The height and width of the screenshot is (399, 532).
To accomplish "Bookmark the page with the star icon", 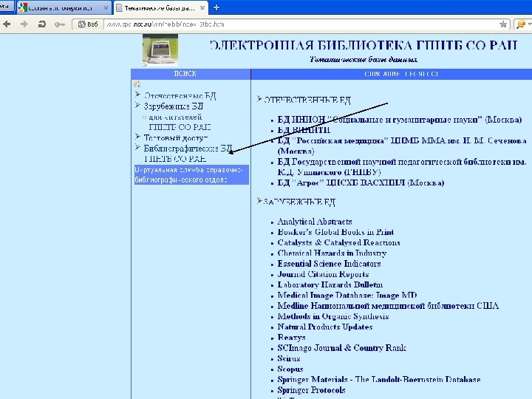I will click(x=503, y=24).
